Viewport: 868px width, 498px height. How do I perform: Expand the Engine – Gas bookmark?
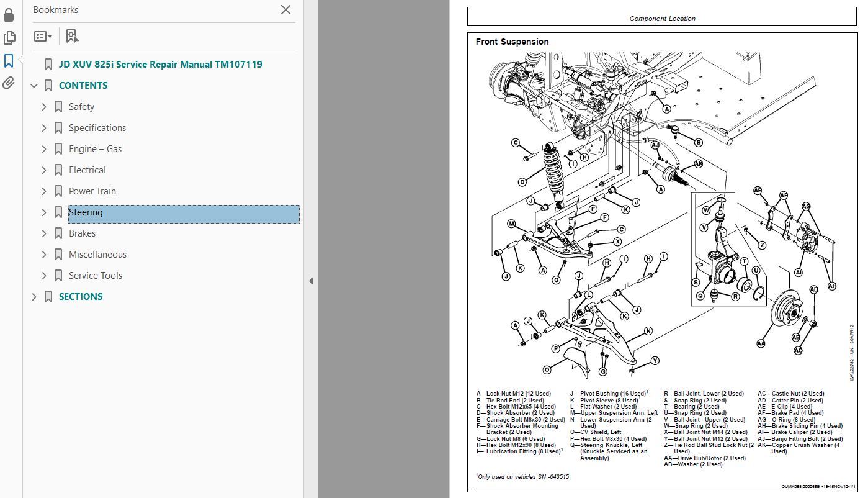[44, 149]
